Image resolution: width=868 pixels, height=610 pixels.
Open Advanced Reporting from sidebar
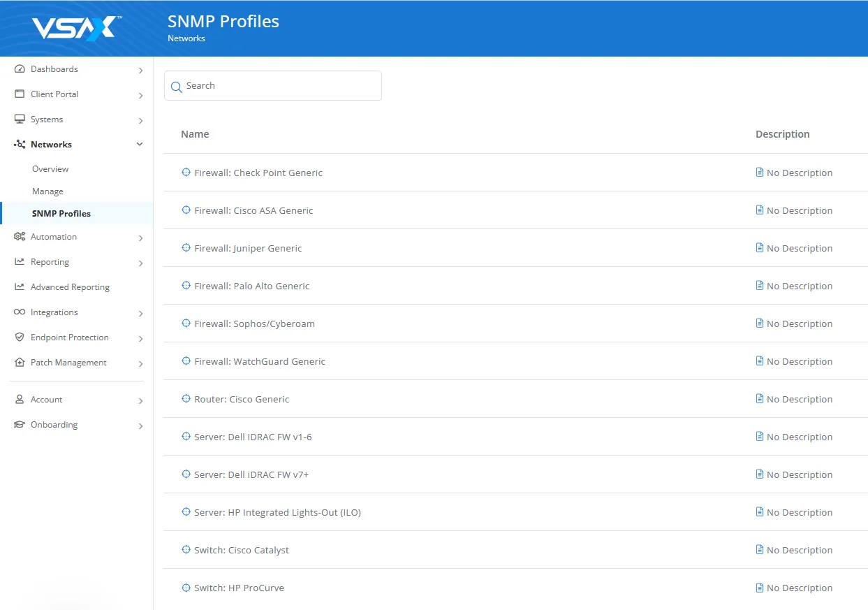70,287
